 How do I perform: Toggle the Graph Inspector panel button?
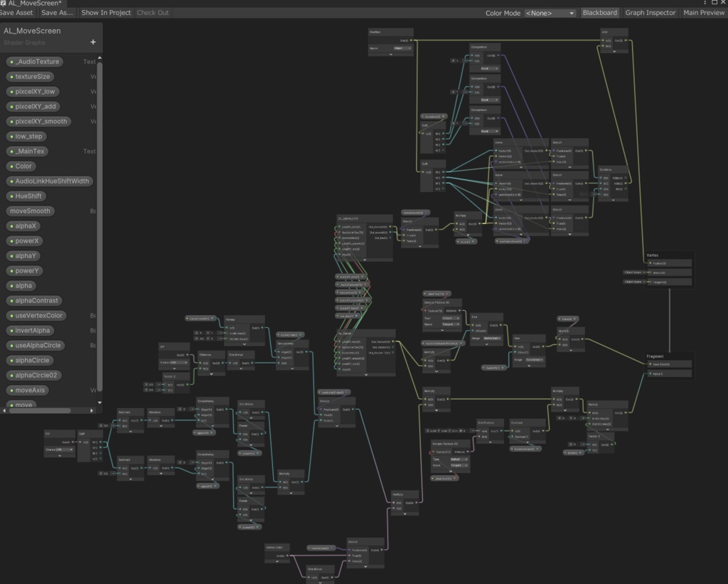[x=650, y=13]
